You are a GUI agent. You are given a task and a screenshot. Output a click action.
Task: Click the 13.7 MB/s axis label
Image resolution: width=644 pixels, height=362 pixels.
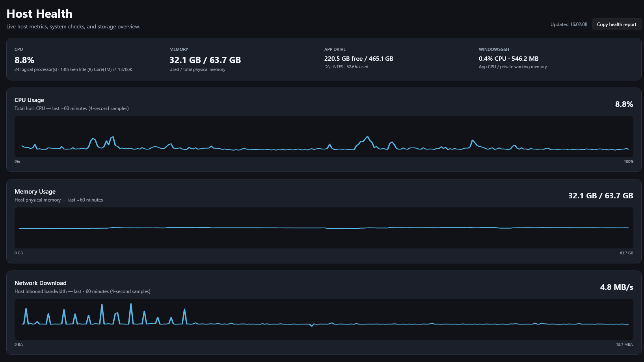(x=625, y=345)
